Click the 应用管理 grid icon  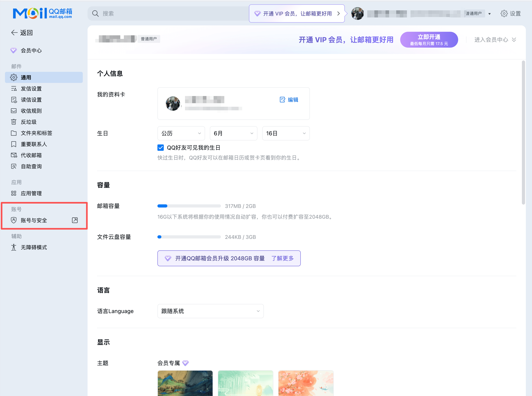14,193
